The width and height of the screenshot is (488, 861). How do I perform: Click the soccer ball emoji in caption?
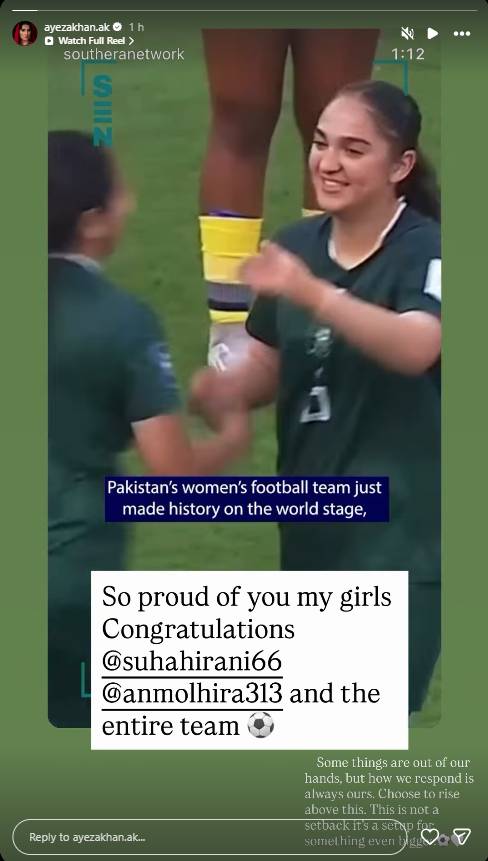[260, 726]
